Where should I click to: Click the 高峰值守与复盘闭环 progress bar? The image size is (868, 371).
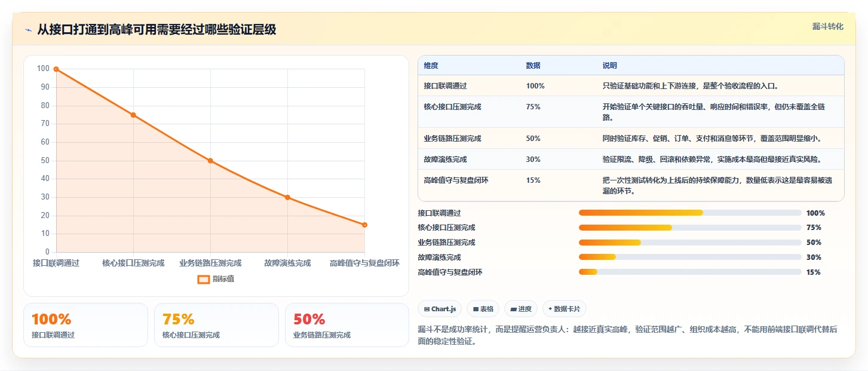pos(690,272)
